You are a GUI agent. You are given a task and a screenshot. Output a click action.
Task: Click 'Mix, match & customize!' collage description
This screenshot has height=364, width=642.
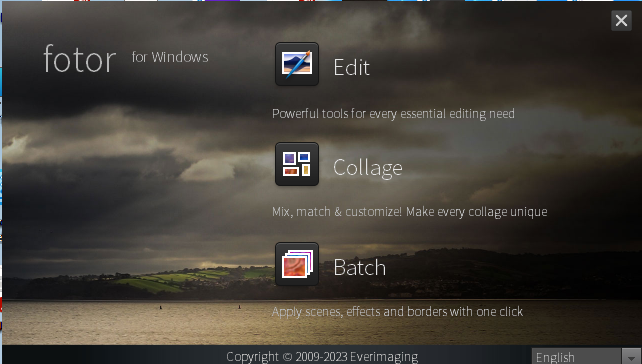(x=409, y=212)
